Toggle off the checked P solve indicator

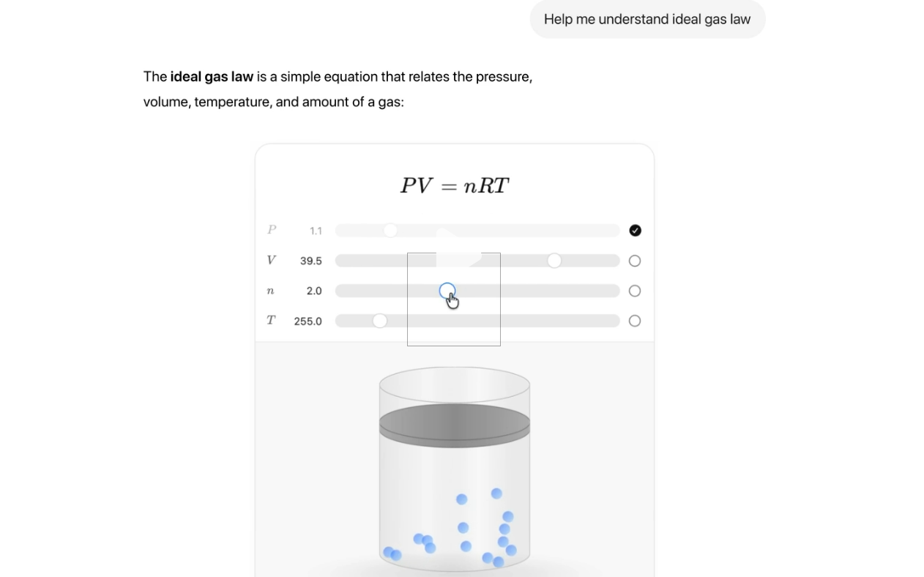click(x=634, y=231)
